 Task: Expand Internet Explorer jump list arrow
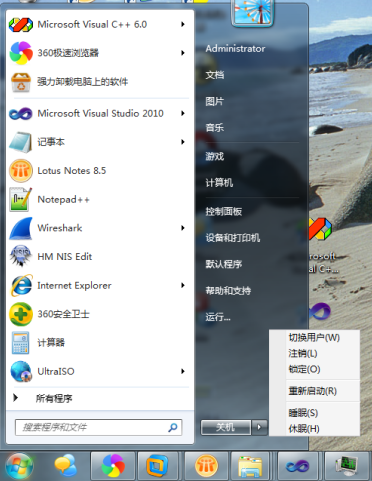click(183, 286)
